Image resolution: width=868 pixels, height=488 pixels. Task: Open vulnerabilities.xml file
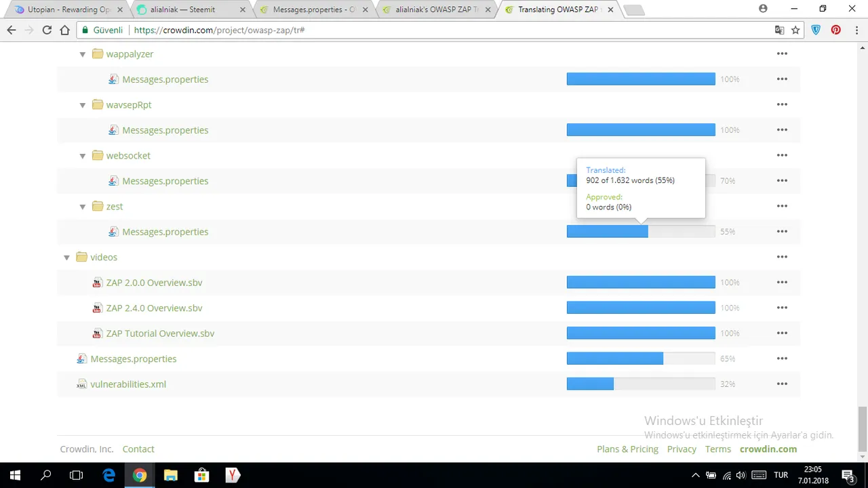coord(128,384)
